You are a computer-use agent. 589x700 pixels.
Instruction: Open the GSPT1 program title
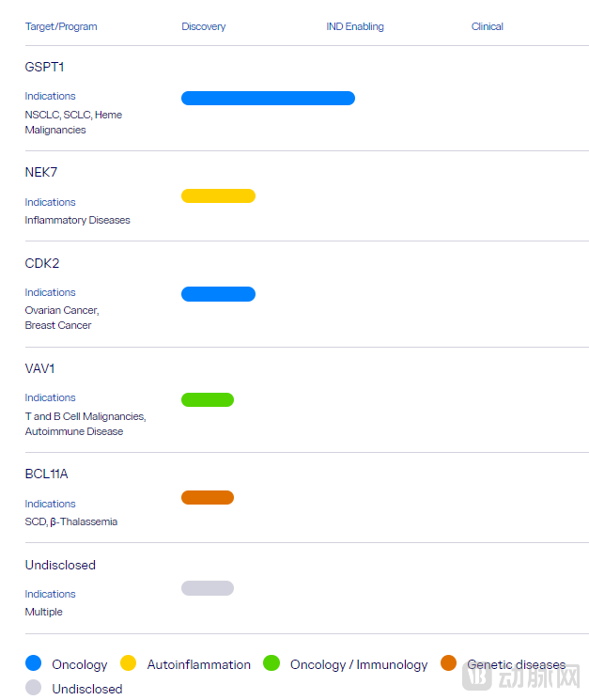44,68
